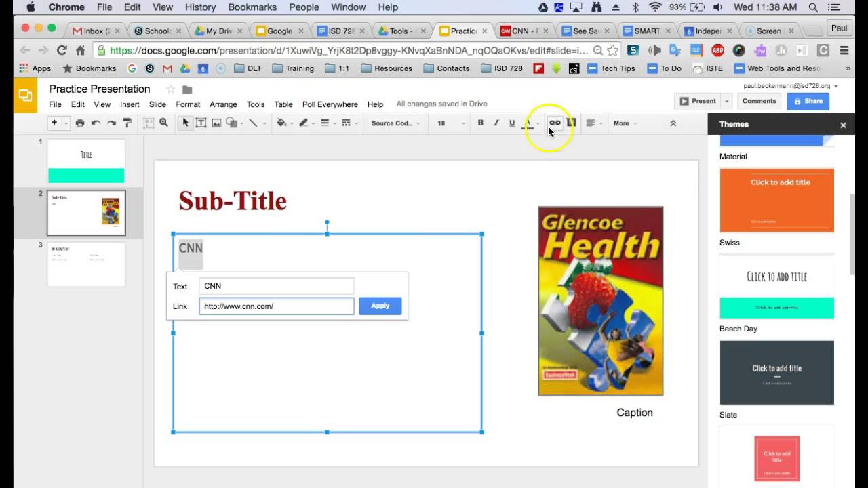Click the new slide plus button

coord(54,123)
